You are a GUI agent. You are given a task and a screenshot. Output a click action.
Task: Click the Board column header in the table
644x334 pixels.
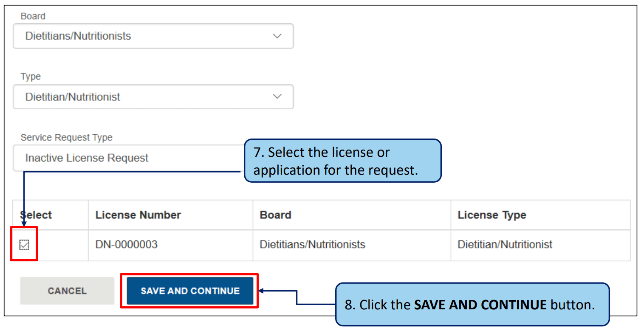point(275,215)
